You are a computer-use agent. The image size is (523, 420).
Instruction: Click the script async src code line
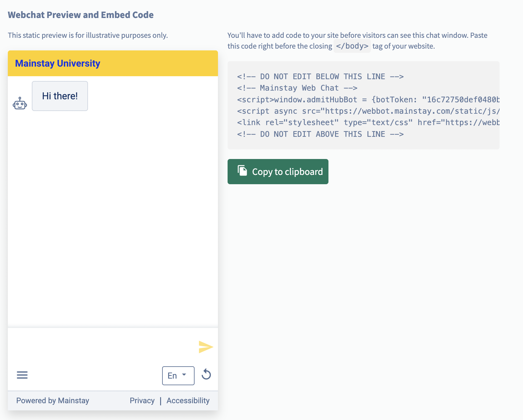pos(368,111)
